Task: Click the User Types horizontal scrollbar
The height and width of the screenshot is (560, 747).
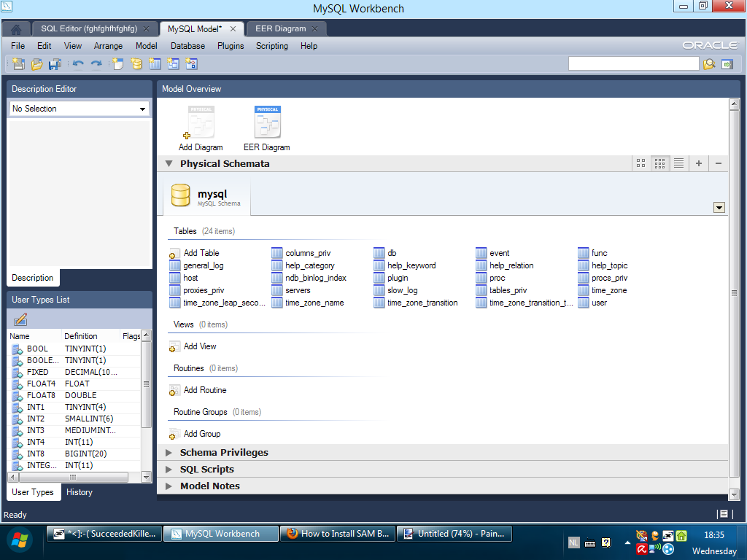Action: point(73,477)
